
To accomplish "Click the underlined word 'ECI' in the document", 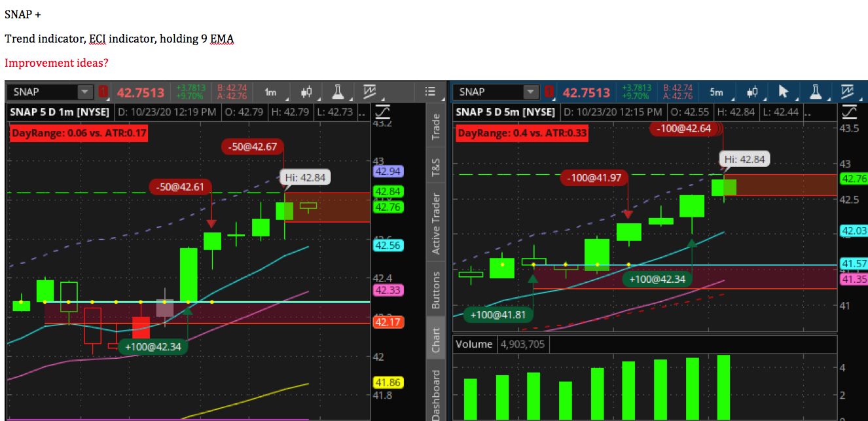I will pyautogui.click(x=98, y=39).
